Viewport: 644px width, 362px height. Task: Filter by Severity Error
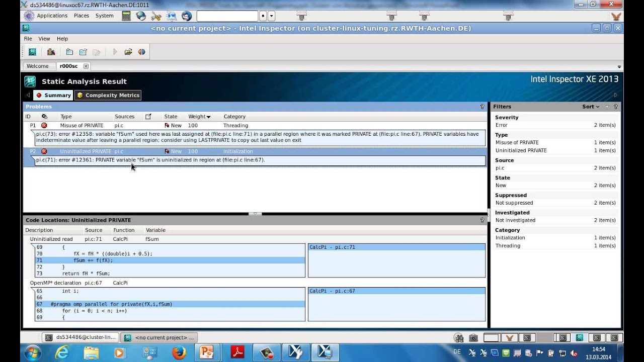tap(555, 125)
